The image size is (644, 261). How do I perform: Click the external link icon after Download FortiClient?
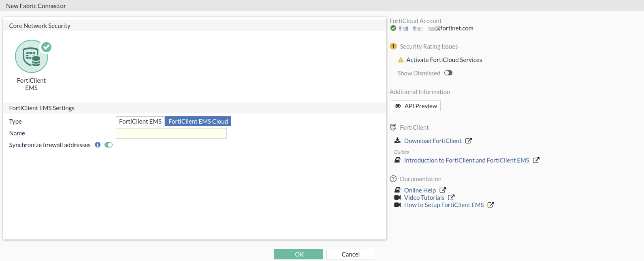469,141
